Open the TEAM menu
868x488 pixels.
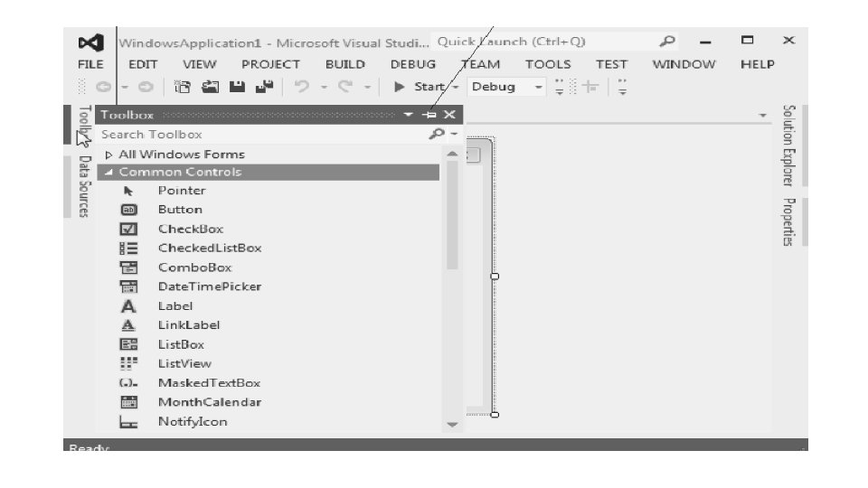pyautogui.click(x=481, y=64)
